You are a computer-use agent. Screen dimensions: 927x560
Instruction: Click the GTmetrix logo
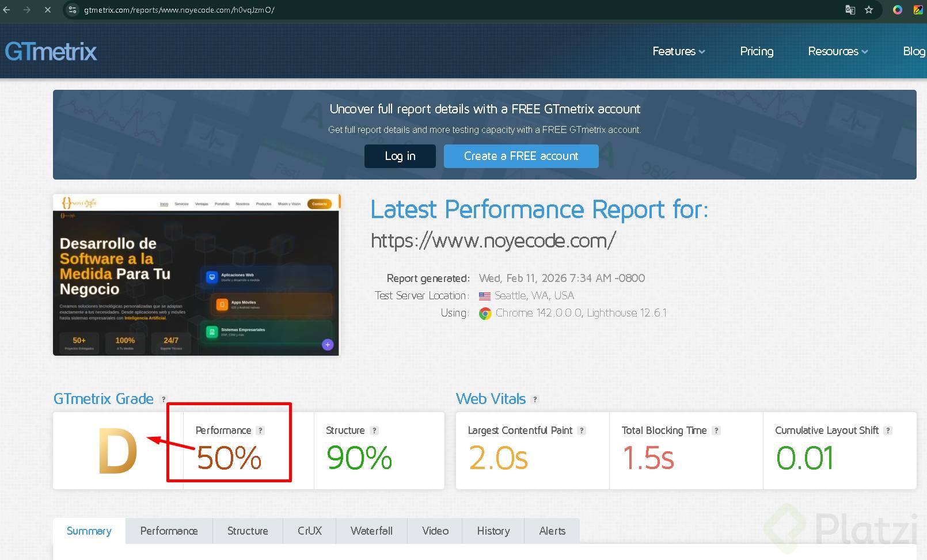[51, 52]
